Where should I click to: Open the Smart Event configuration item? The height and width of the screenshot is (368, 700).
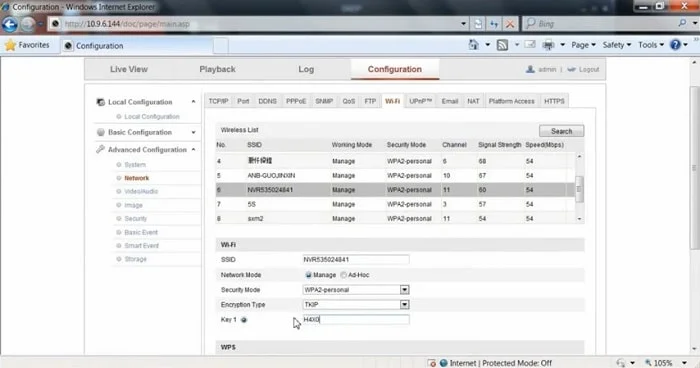pos(142,246)
